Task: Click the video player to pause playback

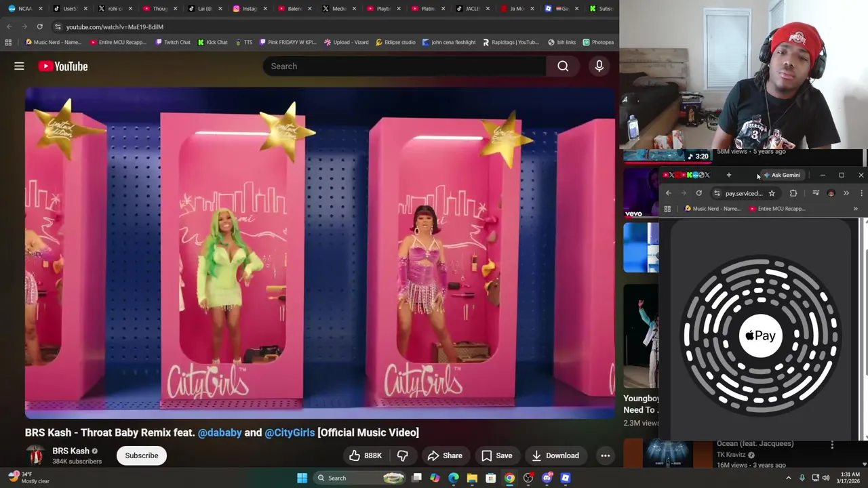Action: coord(320,252)
